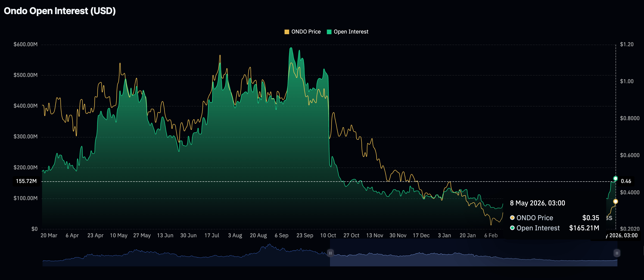Click the unselected area of the overview mini-chart
The width and height of the screenshot is (644, 280).
coord(186,253)
